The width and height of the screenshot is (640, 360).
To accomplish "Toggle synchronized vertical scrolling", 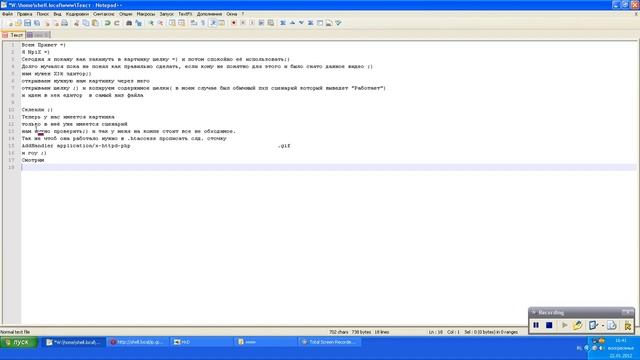I will (x=172, y=23).
